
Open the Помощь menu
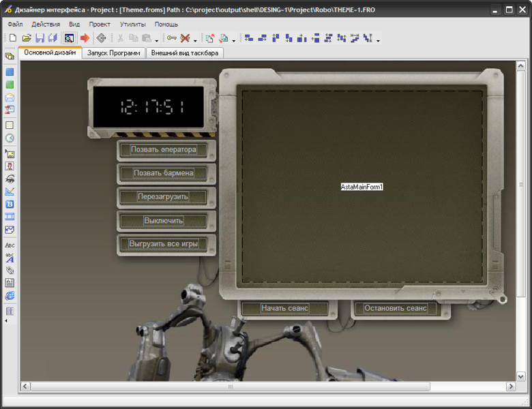point(166,24)
